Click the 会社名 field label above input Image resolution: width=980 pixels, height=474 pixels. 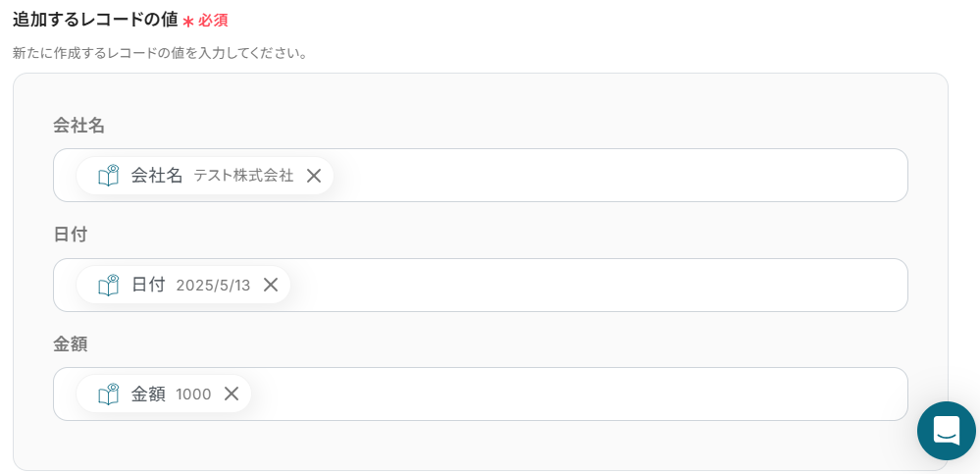(x=78, y=126)
